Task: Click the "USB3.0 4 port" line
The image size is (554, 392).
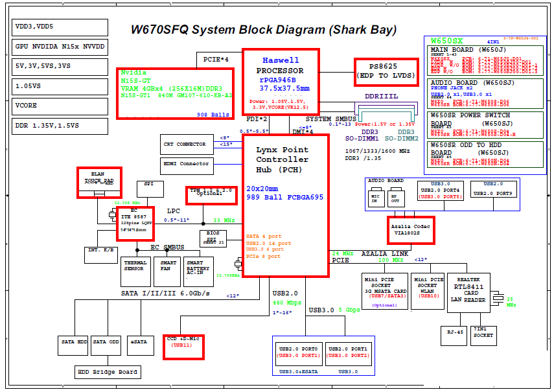Action: click(264, 249)
